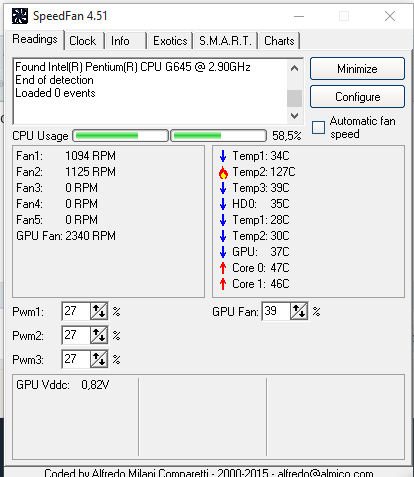Click the blue arrow next to Temp3 39C
Screen dimensions: 414x477
(223, 188)
